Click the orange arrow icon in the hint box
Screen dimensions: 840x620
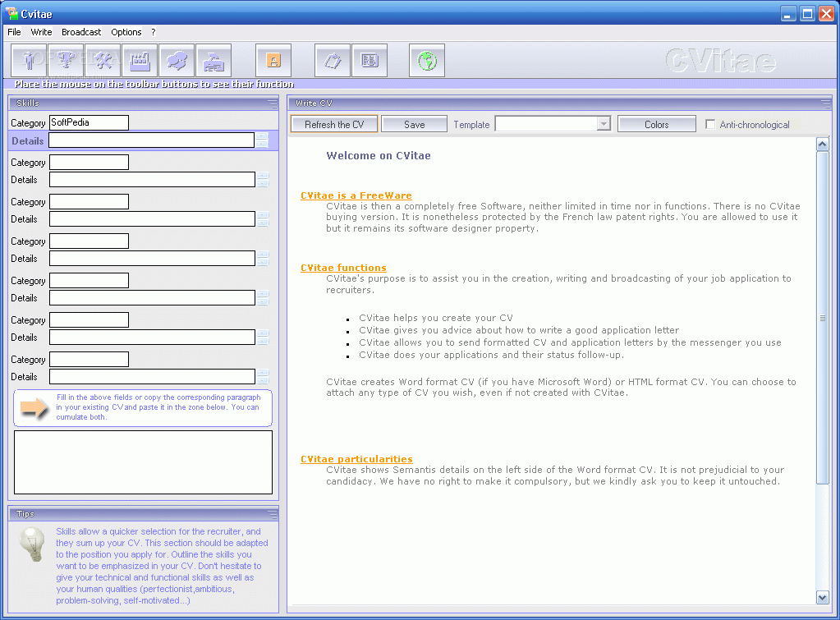34,408
